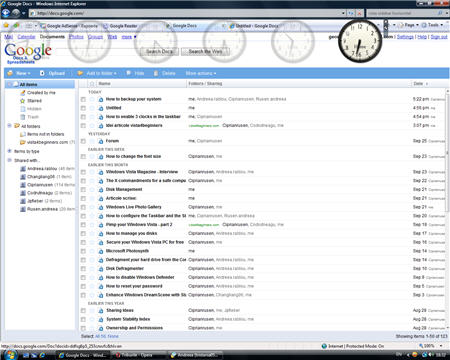Image resolution: width=450 pixels, height=360 pixels.
Task: Check the box for How to change the font size
Action: [83, 156]
